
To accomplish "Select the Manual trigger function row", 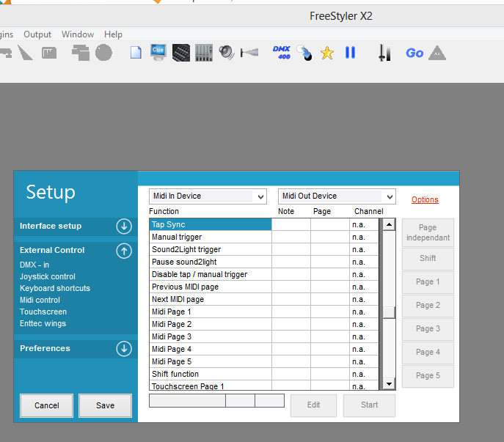I will point(210,237).
